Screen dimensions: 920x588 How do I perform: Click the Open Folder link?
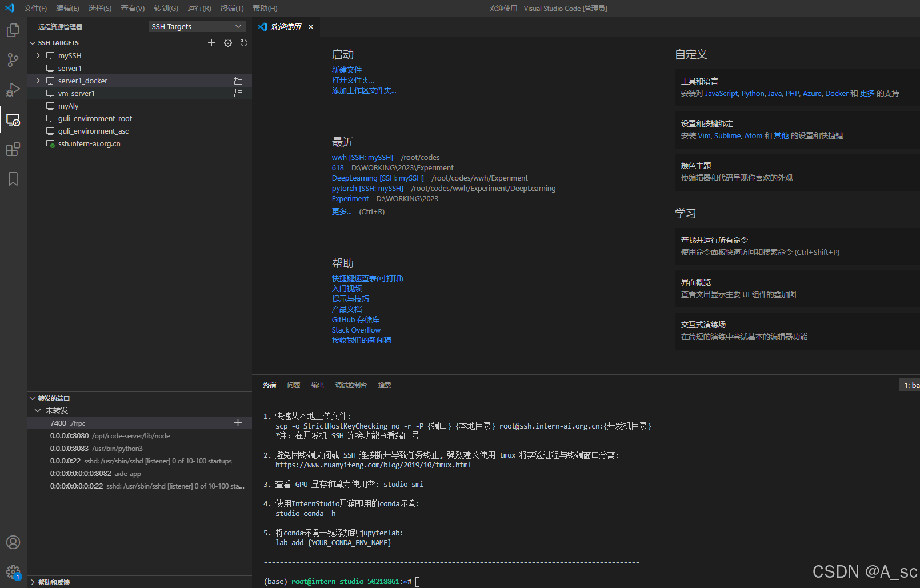(353, 80)
